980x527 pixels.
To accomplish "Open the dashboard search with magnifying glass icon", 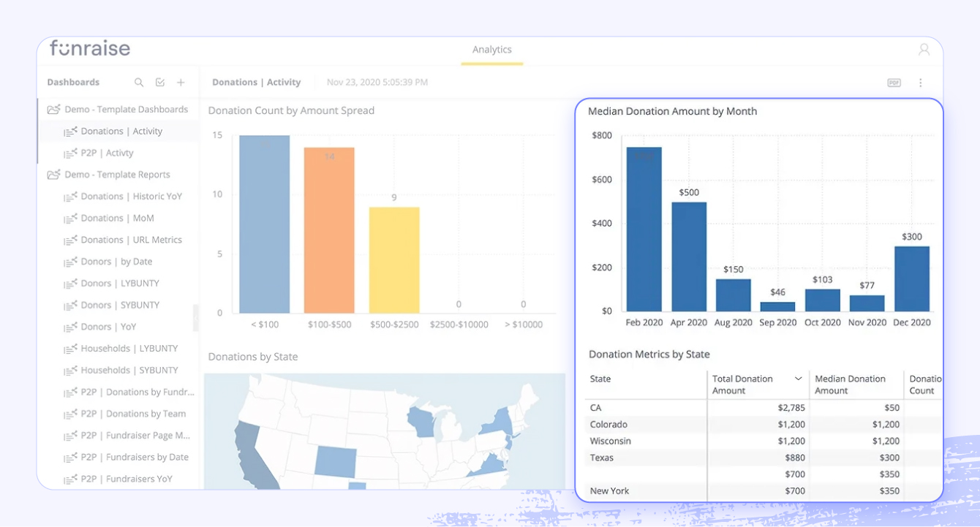I will [138, 82].
